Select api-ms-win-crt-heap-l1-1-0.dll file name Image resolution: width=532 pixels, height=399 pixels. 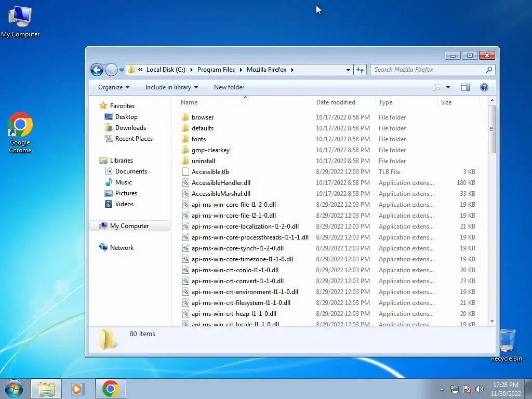234,313
